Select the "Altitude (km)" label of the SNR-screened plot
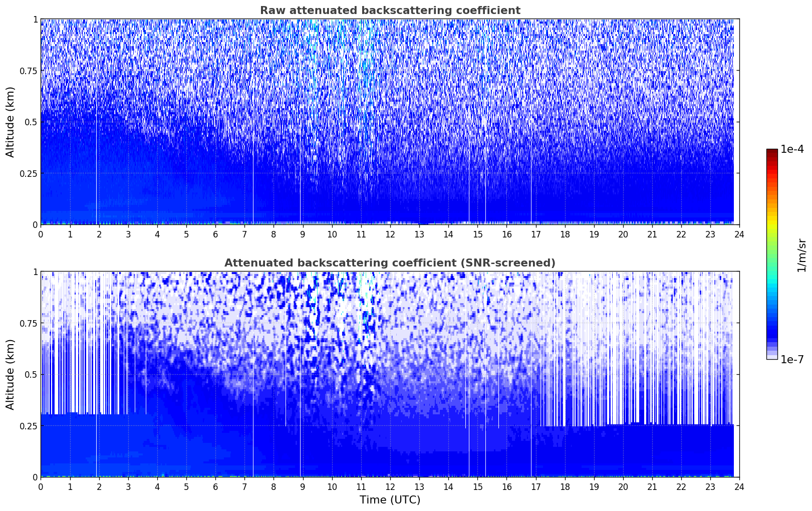The height and width of the screenshot is (511, 812). (x=11, y=374)
